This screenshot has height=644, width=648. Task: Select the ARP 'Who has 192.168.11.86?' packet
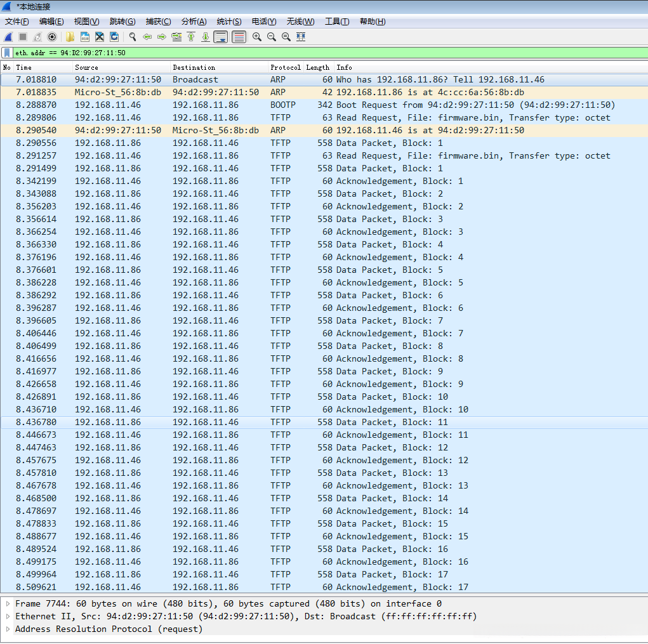point(324,80)
